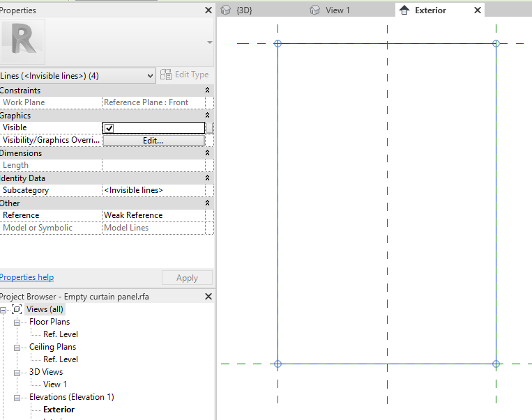Click the Work Plane value Reference Plane : Front
The width and height of the screenshot is (532, 420).
[153, 102]
